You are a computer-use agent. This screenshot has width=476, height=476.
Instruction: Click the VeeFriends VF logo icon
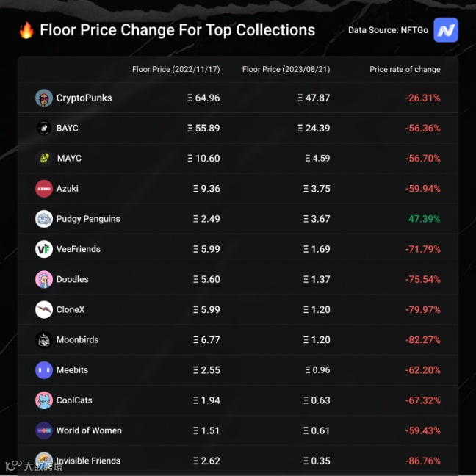point(44,249)
